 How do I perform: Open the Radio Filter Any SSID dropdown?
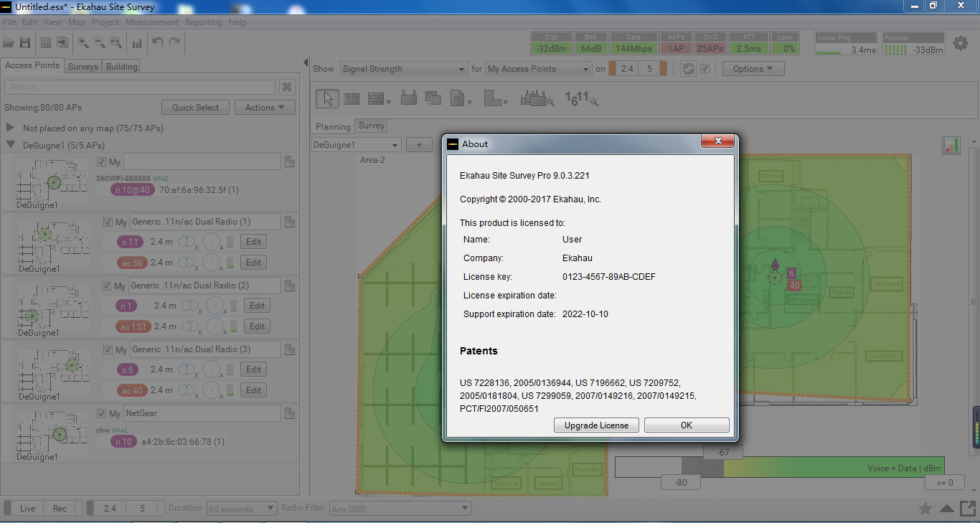400,509
